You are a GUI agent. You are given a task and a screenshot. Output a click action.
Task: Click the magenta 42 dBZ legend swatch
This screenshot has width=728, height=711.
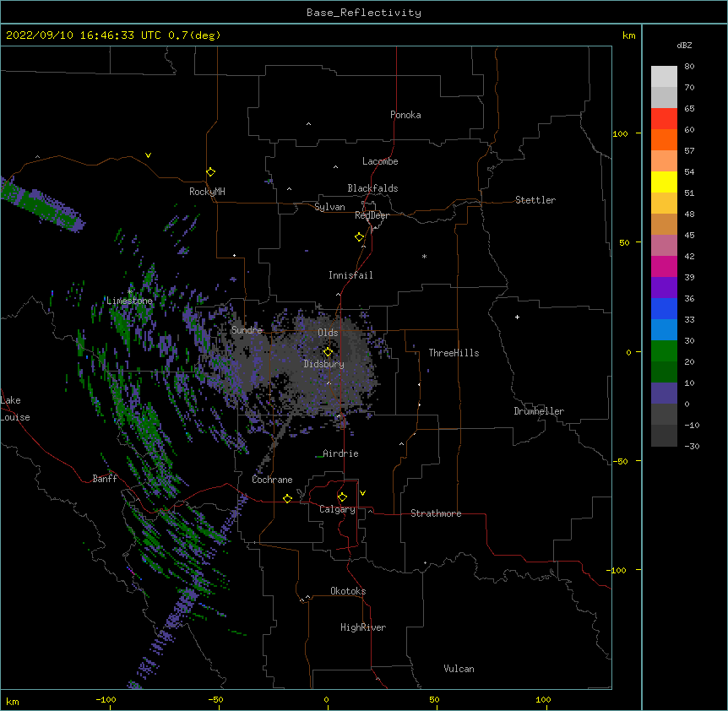pyautogui.click(x=664, y=266)
